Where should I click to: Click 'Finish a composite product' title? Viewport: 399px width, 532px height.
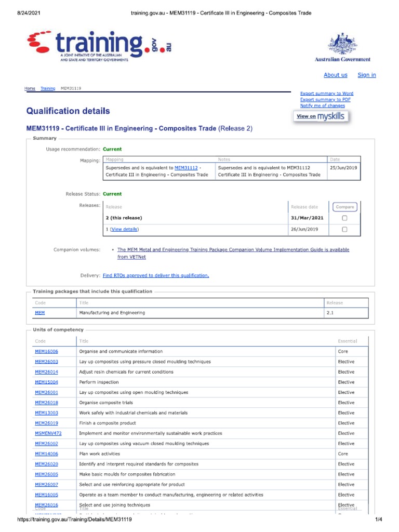click(107, 423)
